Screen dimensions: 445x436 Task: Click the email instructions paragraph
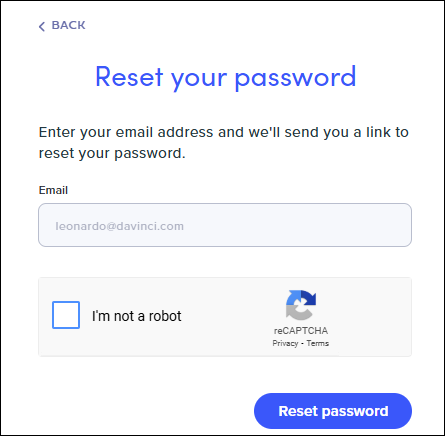pyautogui.click(x=223, y=143)
